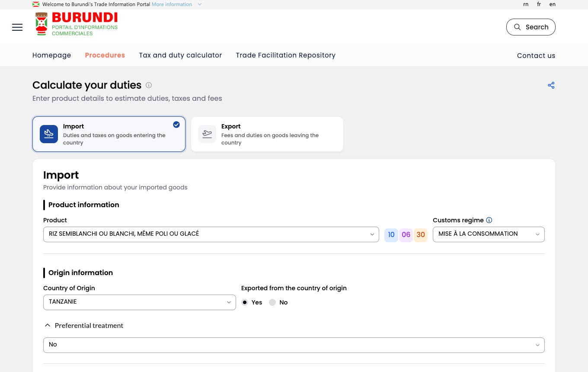Click the Burundi flag icon
This screenshot has width=588, height=372.
pyautogui.click(x=36, y=4)
